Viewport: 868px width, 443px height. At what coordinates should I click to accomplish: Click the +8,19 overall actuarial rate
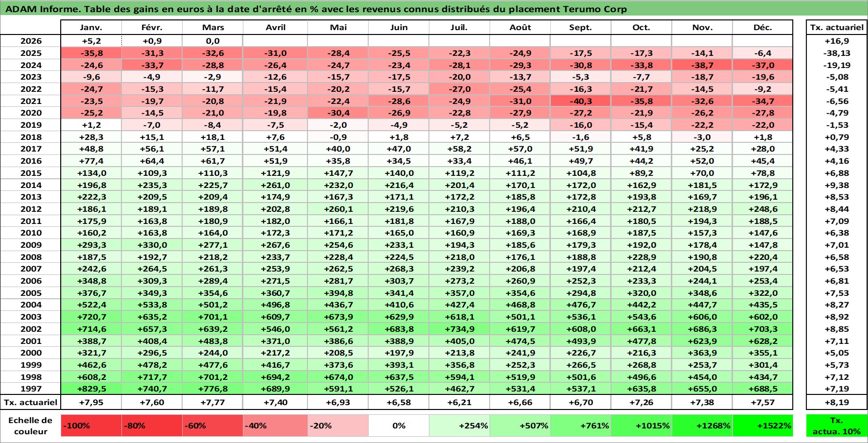[836, 402]
